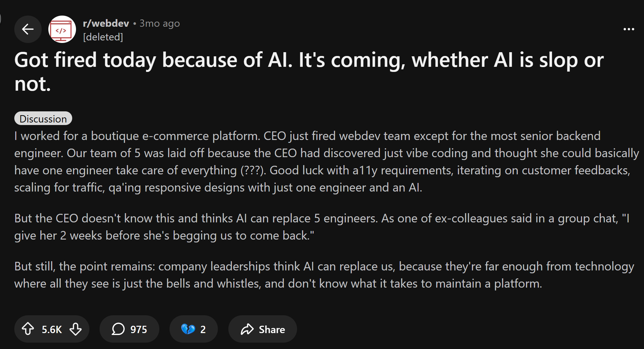Click the 5.6K vote score

52,329
